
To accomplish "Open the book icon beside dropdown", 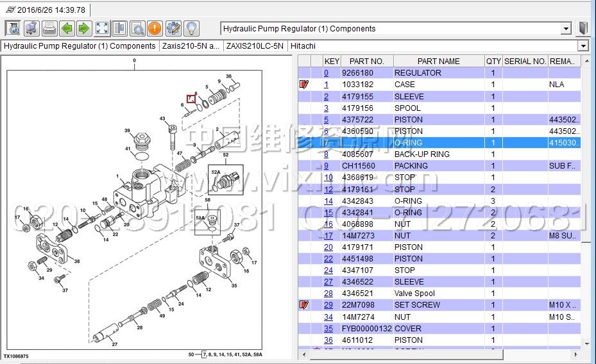I will 583,28.
